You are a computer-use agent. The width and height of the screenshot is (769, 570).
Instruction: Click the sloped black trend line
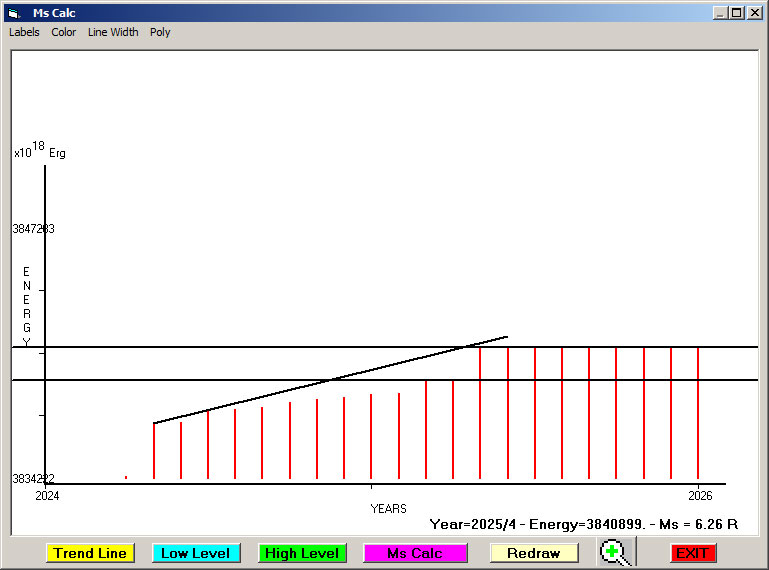pyautogui.click(x=330, y=380)
